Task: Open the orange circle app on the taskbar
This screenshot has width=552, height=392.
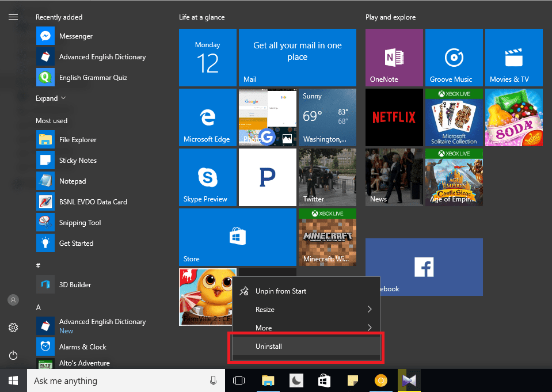Action: [x=380, y=380]
